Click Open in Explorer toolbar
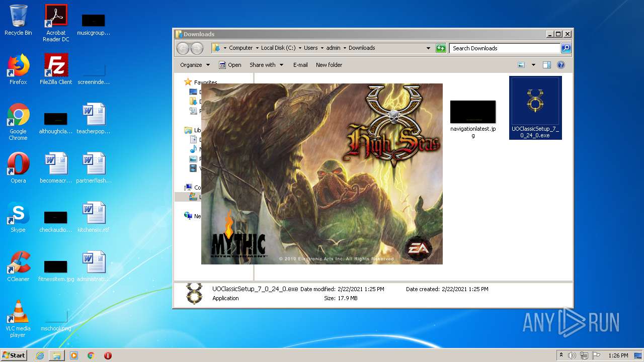 click(x=230, y=65)
